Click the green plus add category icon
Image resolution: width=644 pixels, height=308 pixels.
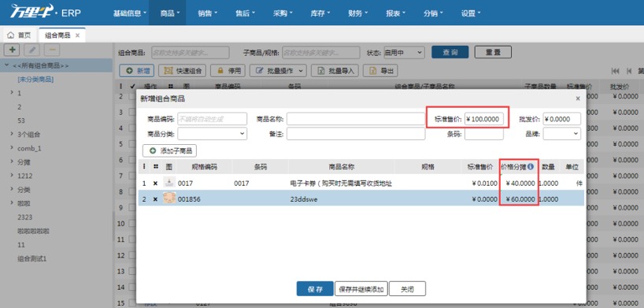13,50
